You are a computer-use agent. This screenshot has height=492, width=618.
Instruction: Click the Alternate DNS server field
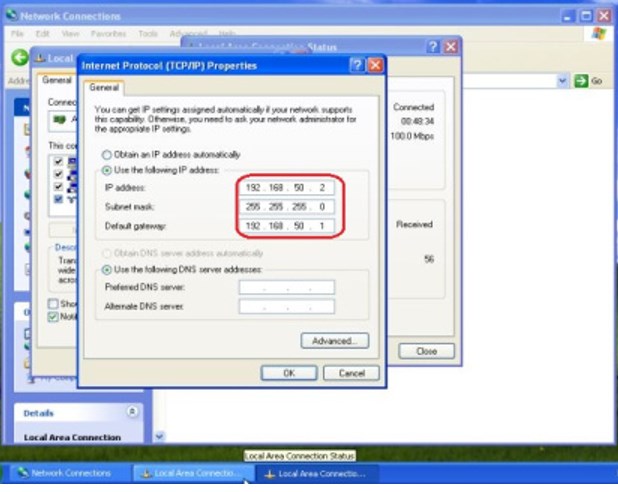click(x=287, y=307)
